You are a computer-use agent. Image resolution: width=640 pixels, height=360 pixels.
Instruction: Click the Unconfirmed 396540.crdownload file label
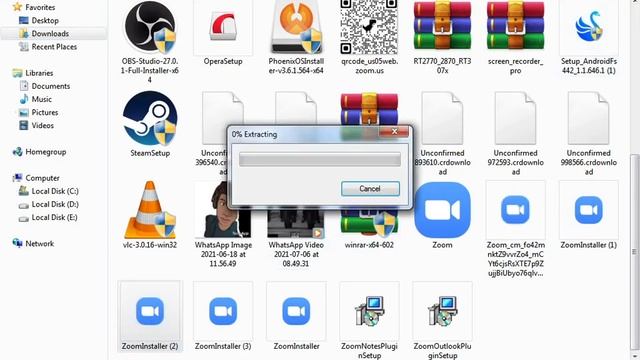tap(212, 162)
